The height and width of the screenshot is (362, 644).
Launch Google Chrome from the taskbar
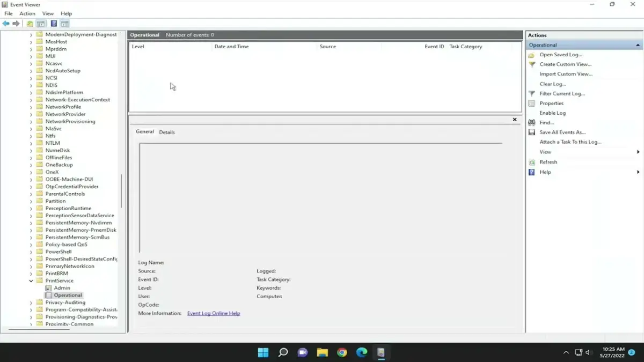point(342,352)
